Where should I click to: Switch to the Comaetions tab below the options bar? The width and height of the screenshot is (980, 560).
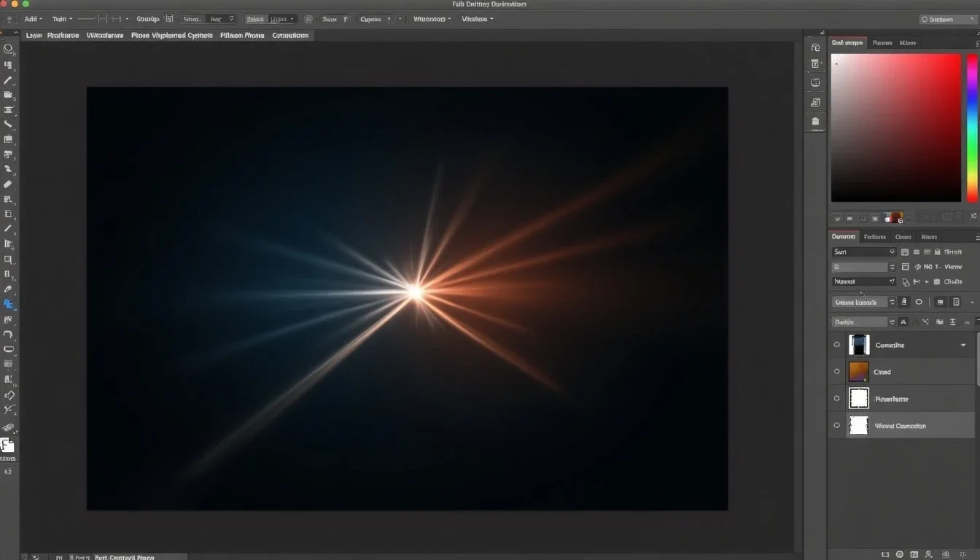pos(290,35)
